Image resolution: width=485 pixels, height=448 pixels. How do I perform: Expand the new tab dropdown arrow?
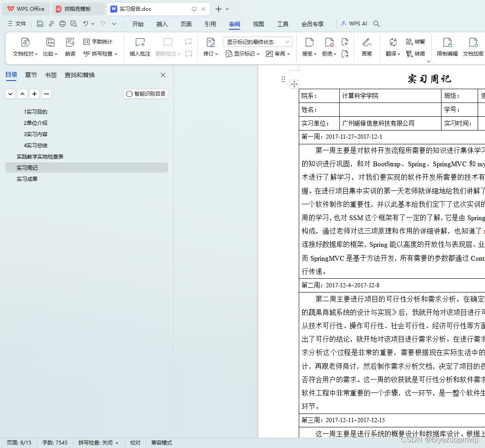pos(227,9)
